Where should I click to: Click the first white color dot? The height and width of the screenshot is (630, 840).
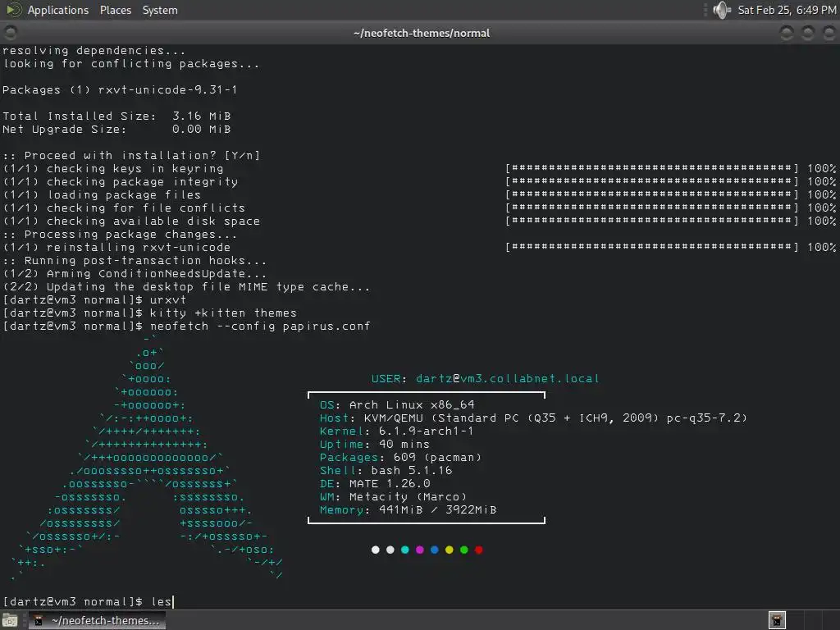point(376,550)
